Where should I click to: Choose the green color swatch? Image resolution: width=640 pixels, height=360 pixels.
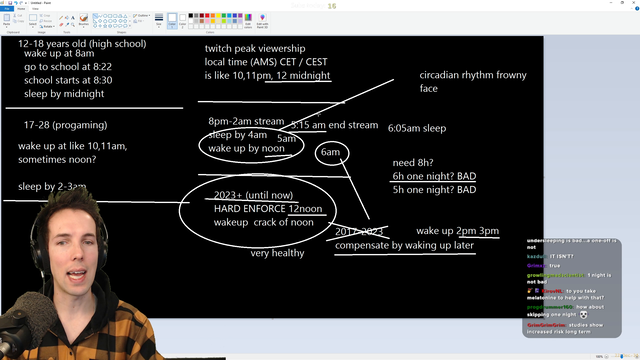pyautogui.click(x=224, y=16)
